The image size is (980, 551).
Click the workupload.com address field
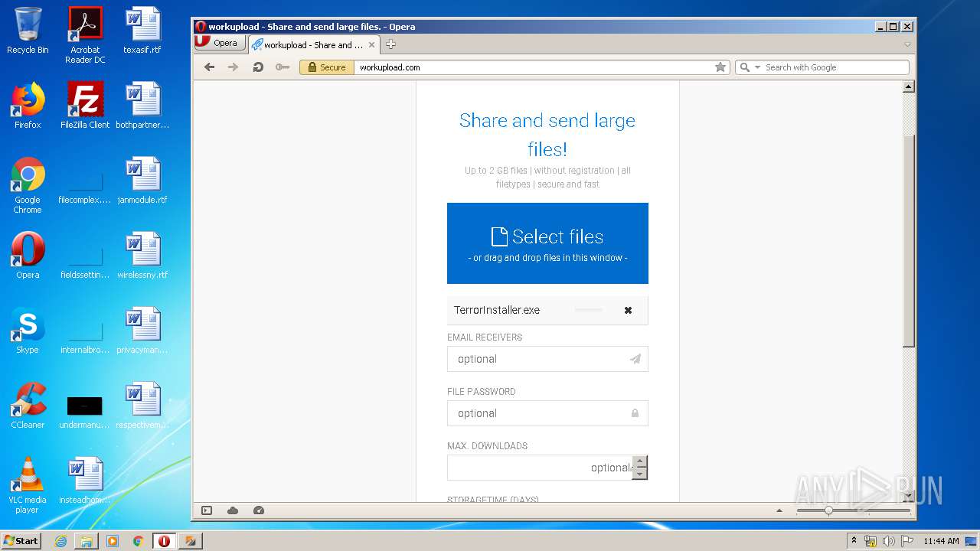(x=536, y=67)
